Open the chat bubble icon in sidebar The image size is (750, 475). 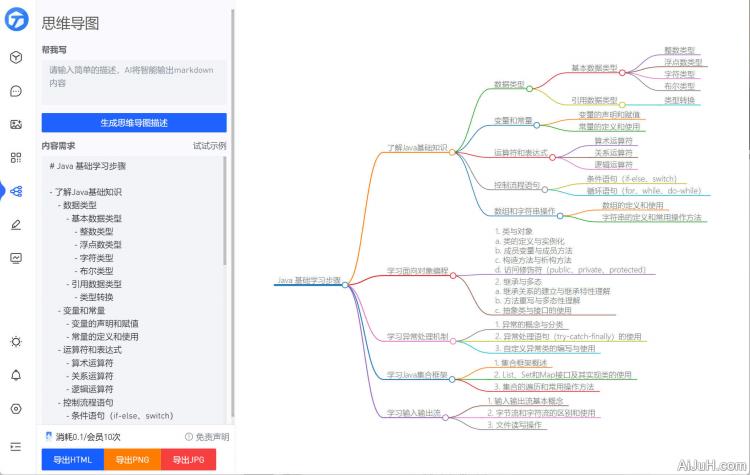point(16,91)
